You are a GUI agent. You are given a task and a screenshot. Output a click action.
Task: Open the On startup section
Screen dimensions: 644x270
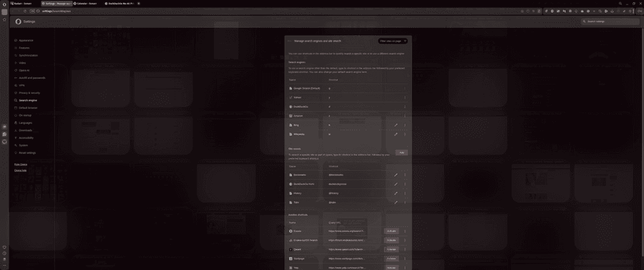pos(25,115)
